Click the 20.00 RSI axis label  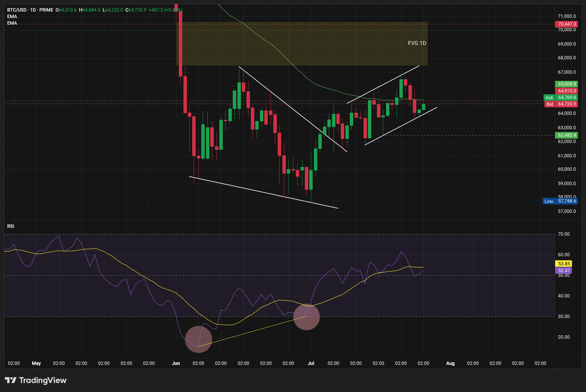[x=564, y=337]
